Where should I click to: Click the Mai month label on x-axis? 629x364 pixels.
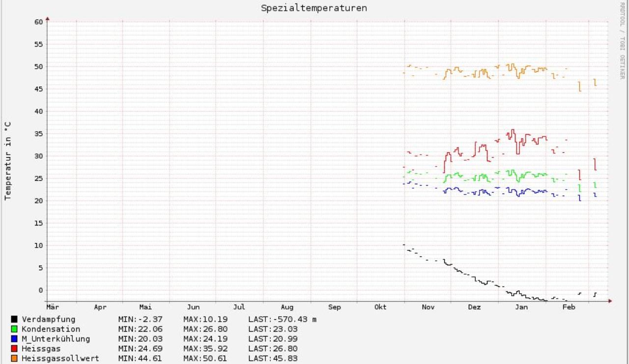click(x=146, y=307)
